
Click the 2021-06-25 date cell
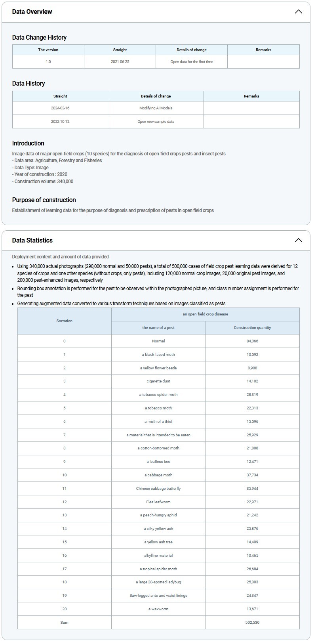pos(120,62)
